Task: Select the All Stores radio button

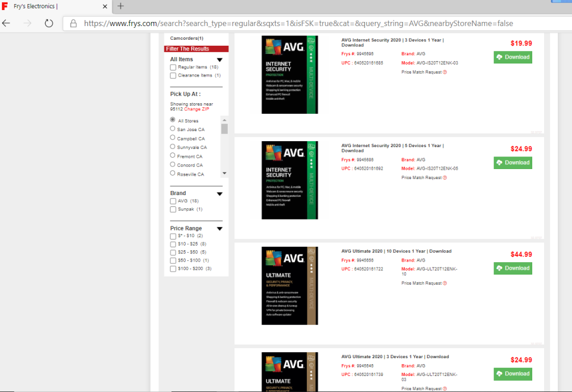Action: (x=173, y=120)
